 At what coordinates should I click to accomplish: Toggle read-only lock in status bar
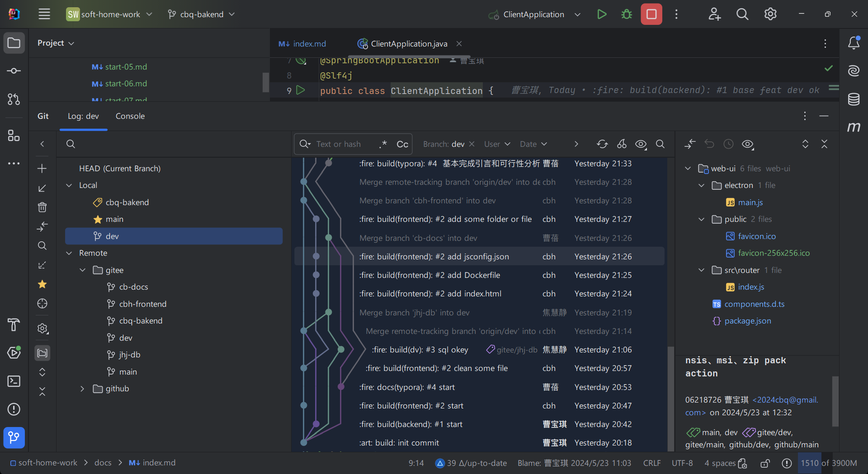point(765,463)
